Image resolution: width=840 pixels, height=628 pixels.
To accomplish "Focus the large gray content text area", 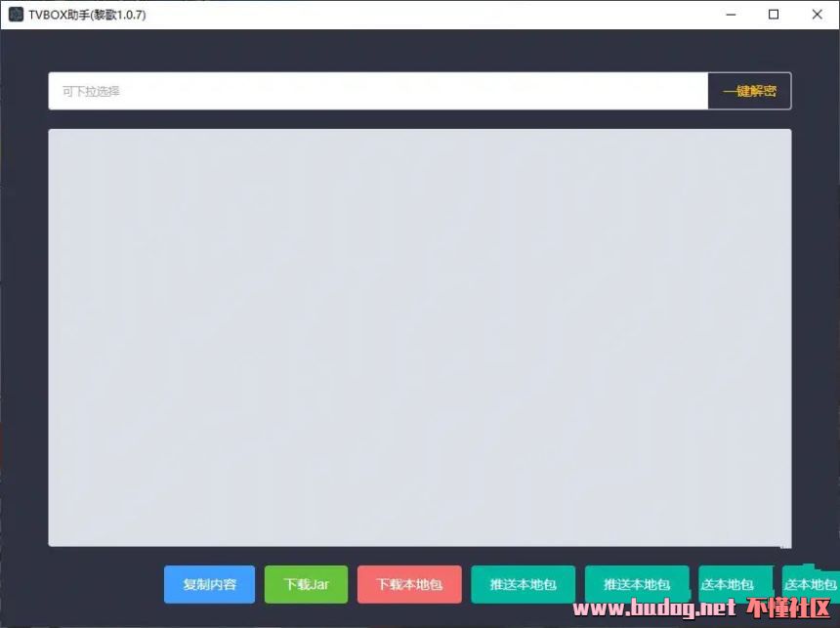I will pyautogui.click(x=419, y=338).
